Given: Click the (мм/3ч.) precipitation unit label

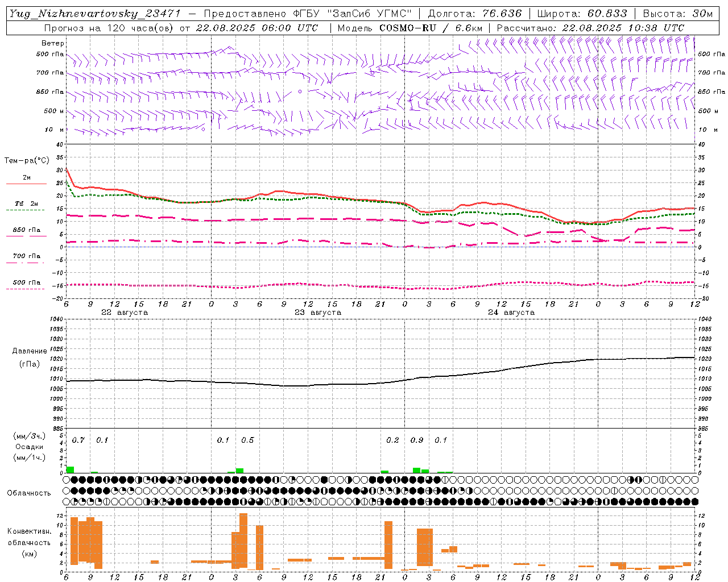Looking at the screenshot, I should tap(30, 436).
